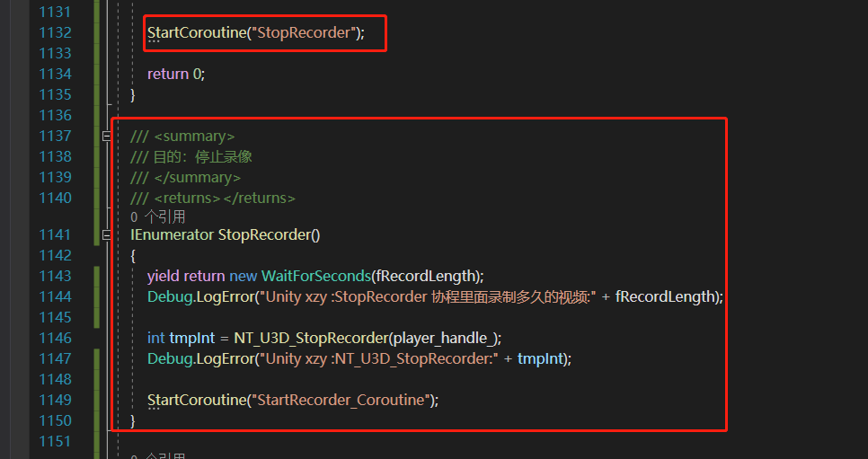Click line number 1151 in the gutter
The width and height of the screenshot is (868, 459).
point(55,441)
